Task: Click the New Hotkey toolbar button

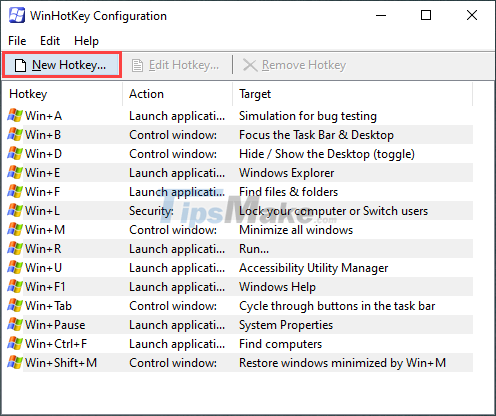Action: tap(62, 65)
